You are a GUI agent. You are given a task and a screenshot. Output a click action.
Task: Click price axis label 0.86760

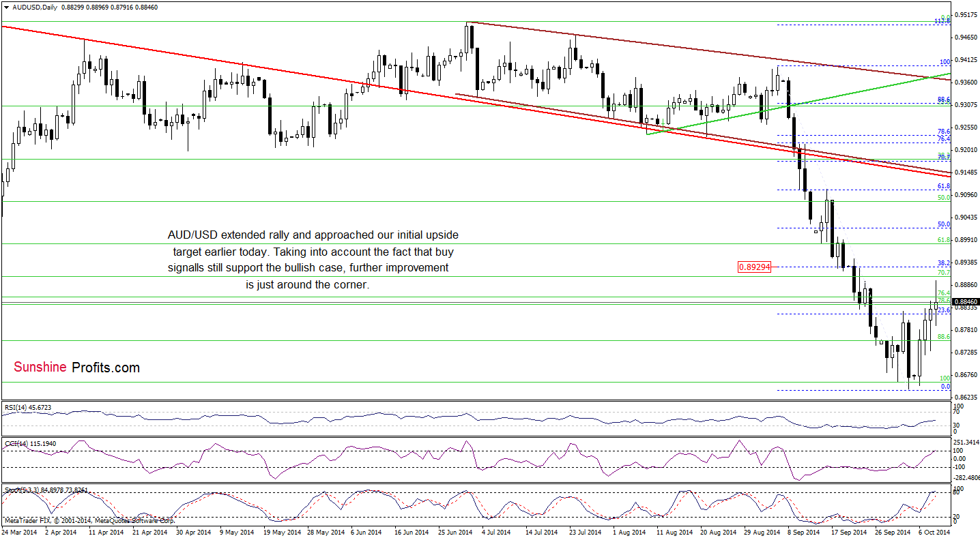966,374
